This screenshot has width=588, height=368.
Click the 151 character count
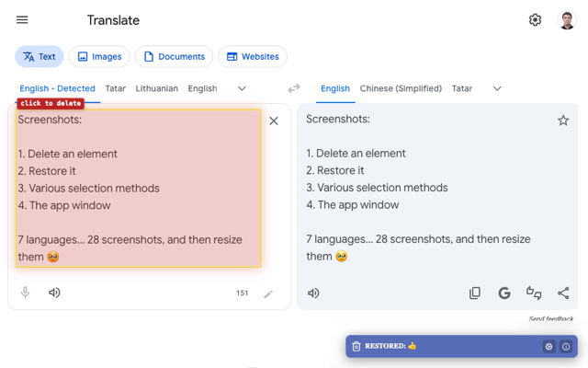pyautogui.click(x=243, y=293)
